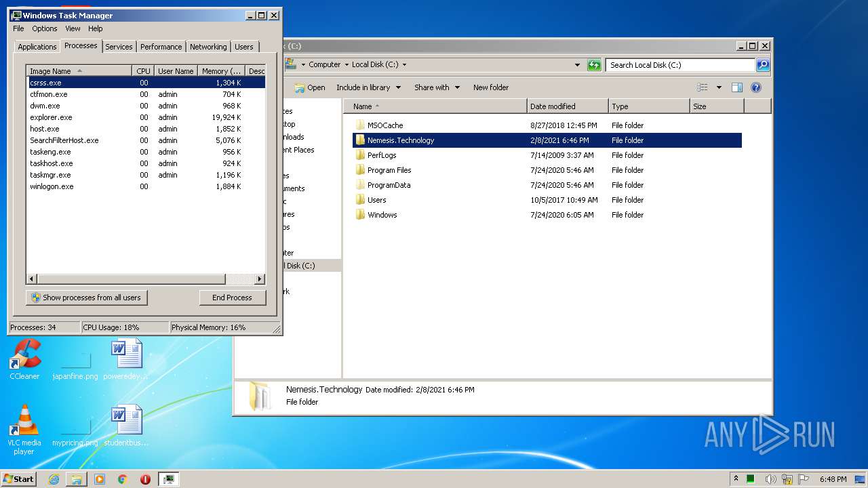Open Internet Explorer from taskbar
Screen dimensions: 868x488
pyautogui.click(x=54, y=479)
